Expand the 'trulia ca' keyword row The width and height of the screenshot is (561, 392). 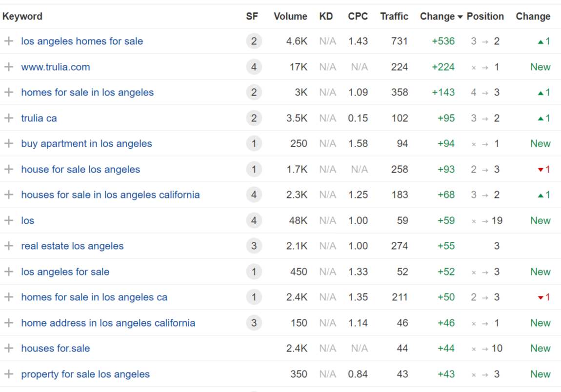pyautogui.click(x=8, y=118)
